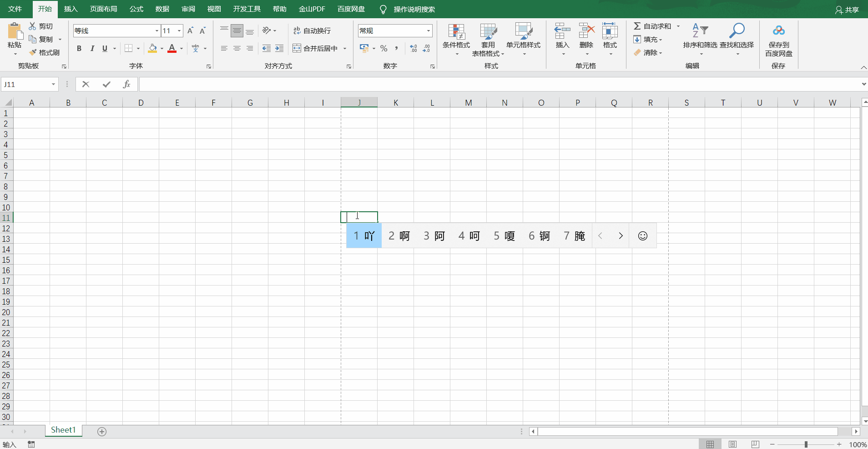Toggle middle vertical alignment
Image resolution: width=868 pixels, height=449 pixels.
click(237, 31)
